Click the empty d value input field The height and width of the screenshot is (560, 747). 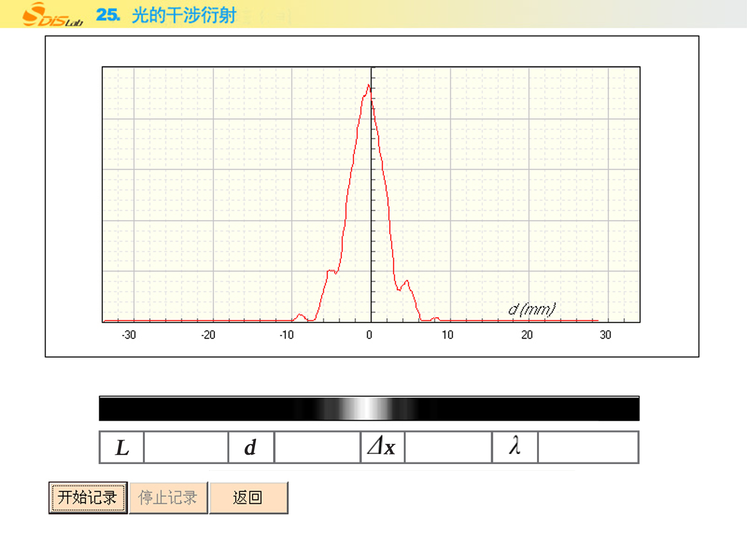coord(317,447)
